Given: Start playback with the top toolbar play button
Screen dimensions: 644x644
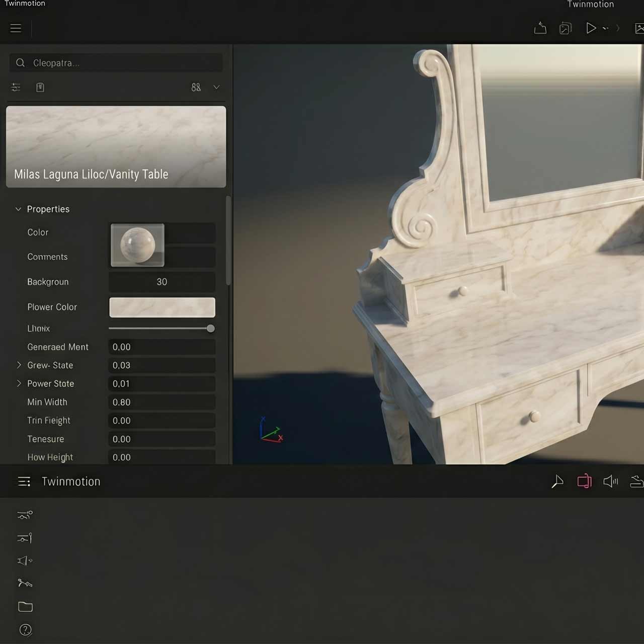Looking at the screenshot, I should coord(591,28).
